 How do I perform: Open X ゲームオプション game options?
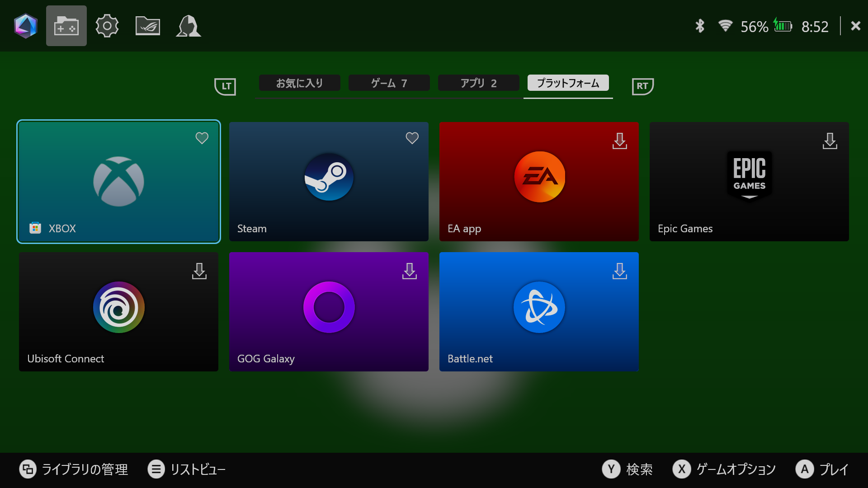pyautogui.click(x=724, y=469)
